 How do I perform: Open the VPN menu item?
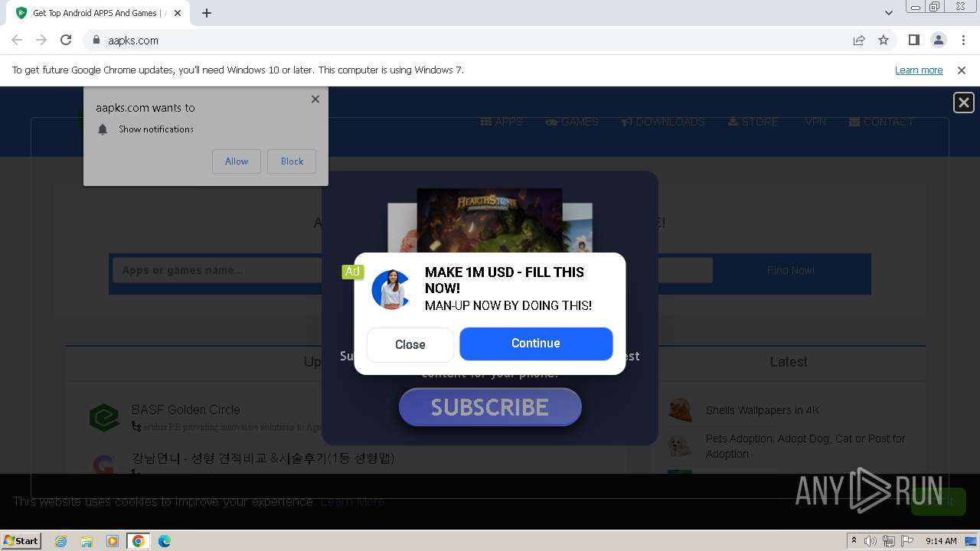[815, 122]
